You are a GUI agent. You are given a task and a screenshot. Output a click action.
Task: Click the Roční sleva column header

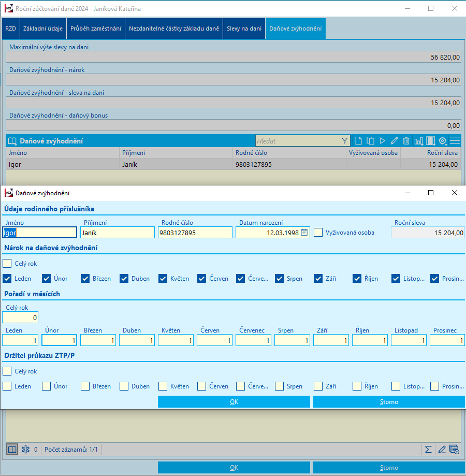coord(431,153)
